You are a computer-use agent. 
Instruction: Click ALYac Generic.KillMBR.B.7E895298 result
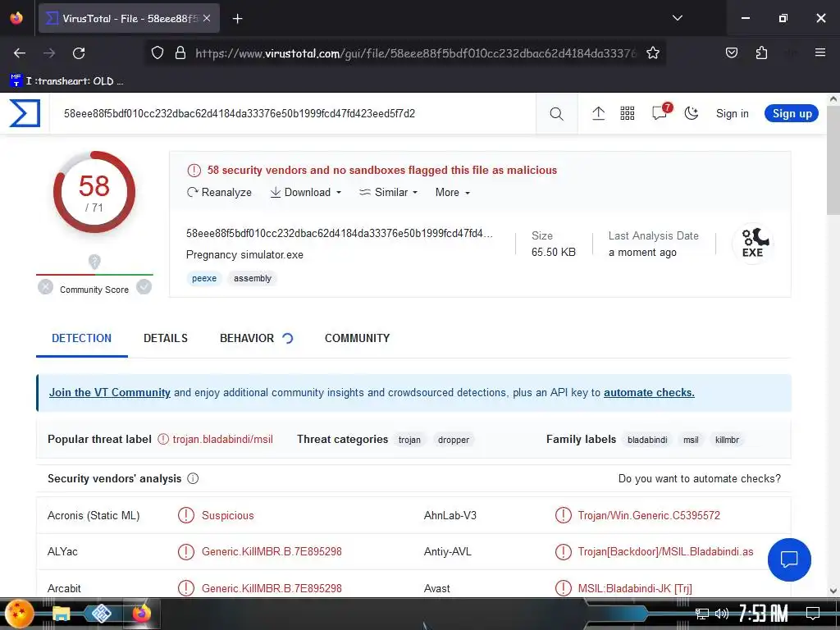pos(272,552)
